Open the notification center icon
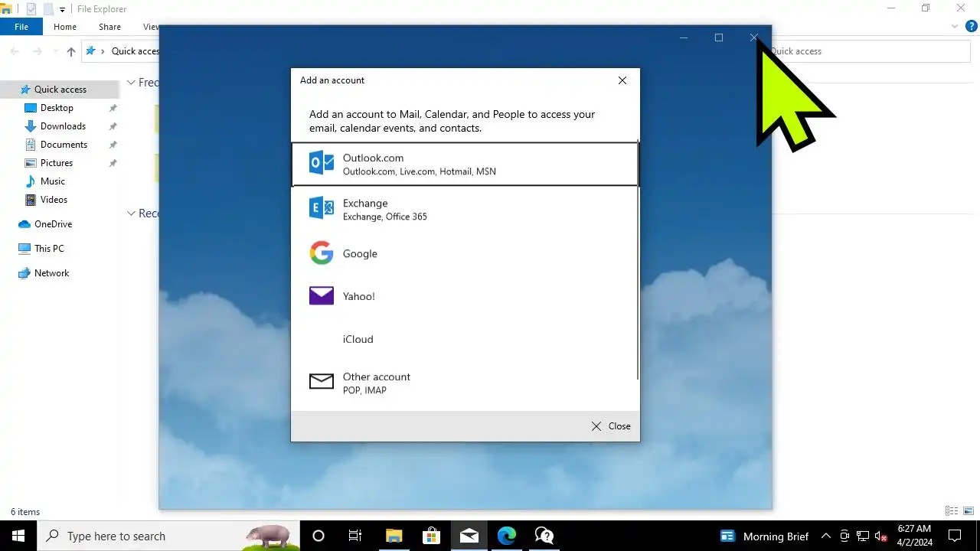The width and height of the screenshot is (980, 551). click(x=955, y=536)
